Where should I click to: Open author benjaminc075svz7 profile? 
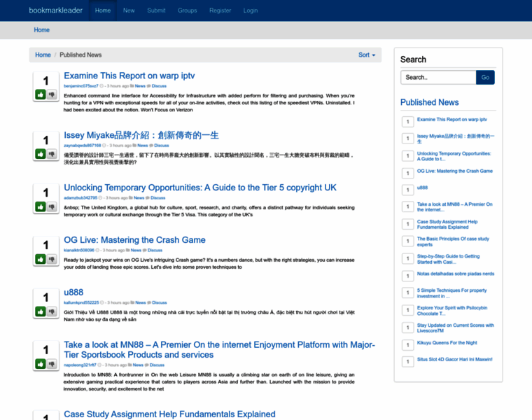(x=81, y=86)
